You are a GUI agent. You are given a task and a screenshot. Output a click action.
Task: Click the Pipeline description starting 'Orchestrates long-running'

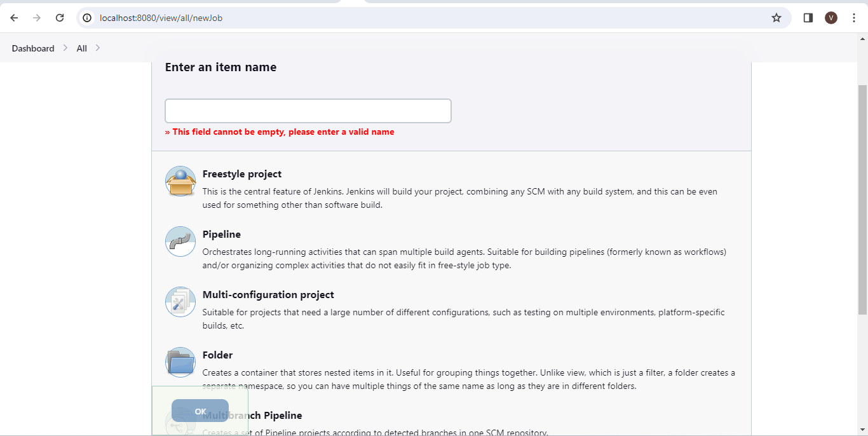pyautogui.click(x=465, y=259)
